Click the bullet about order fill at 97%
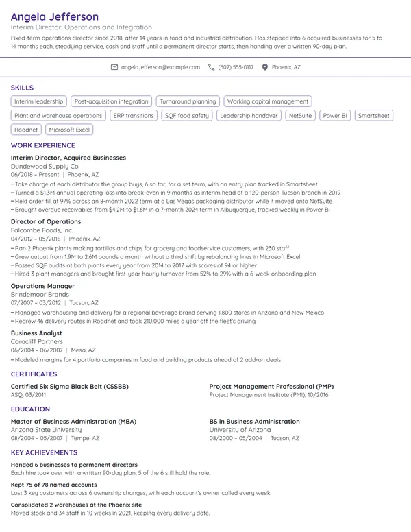 [171, 201]
